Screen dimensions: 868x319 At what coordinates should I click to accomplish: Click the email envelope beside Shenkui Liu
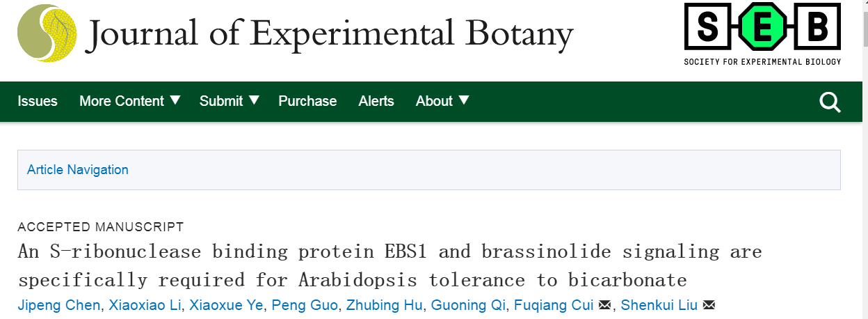[x=709, y=305]
